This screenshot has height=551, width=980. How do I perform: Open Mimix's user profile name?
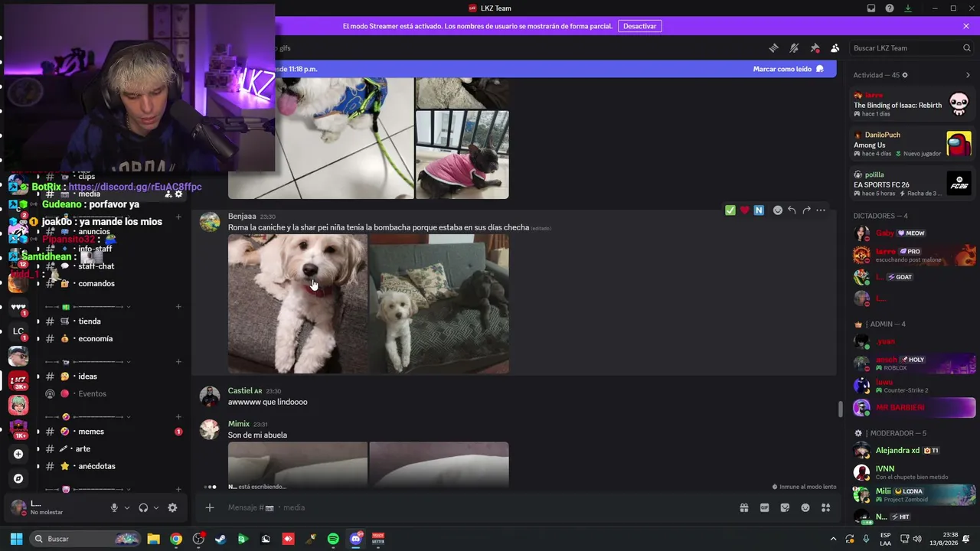click(x=239, y=424)
